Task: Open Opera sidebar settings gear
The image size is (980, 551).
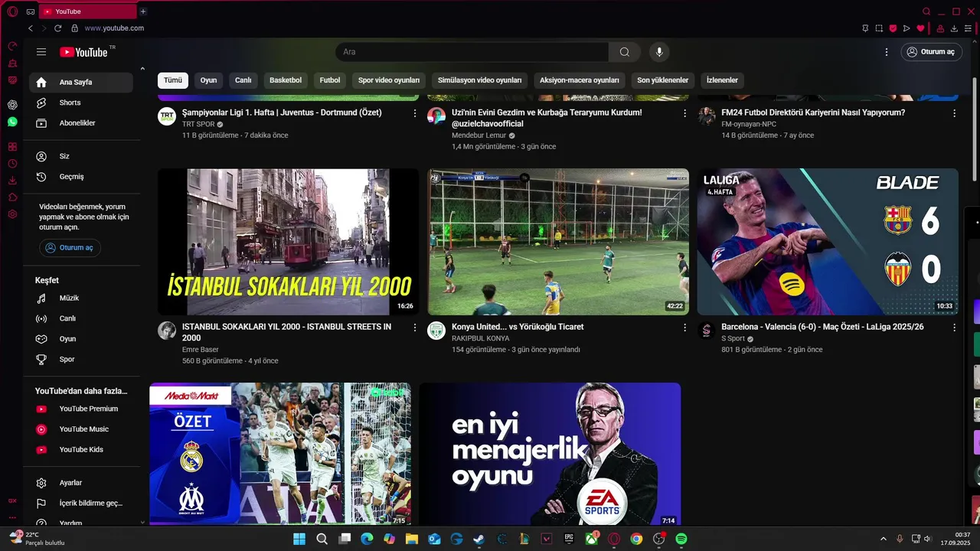Action: (12, 214)
